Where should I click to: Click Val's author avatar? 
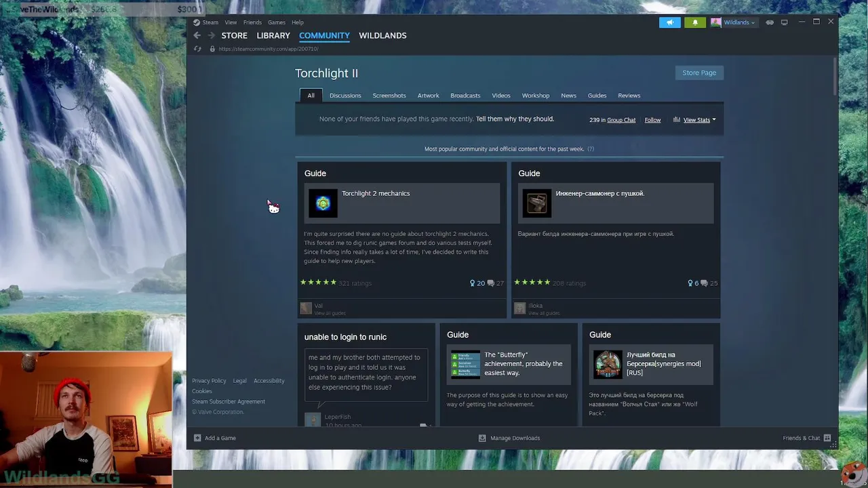click(306, 308)
